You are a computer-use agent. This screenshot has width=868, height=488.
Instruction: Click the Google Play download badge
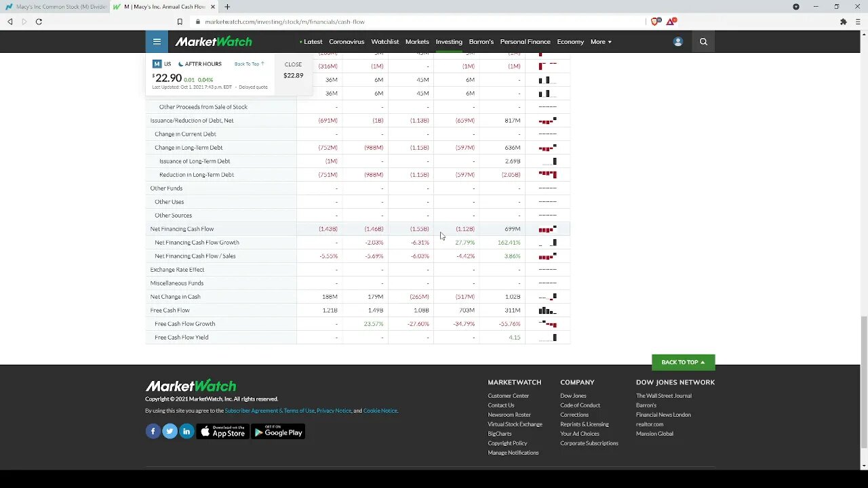click(278, 431)
